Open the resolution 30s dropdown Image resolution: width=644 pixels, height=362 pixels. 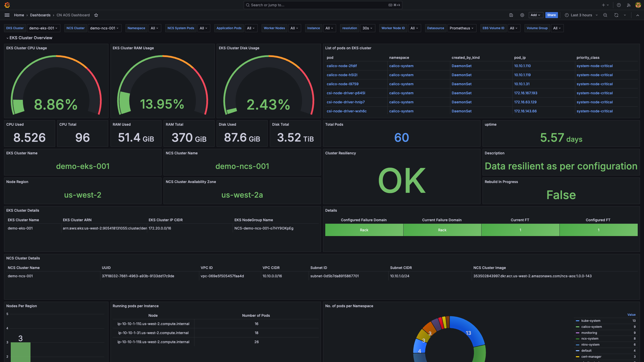coord(367,28)
